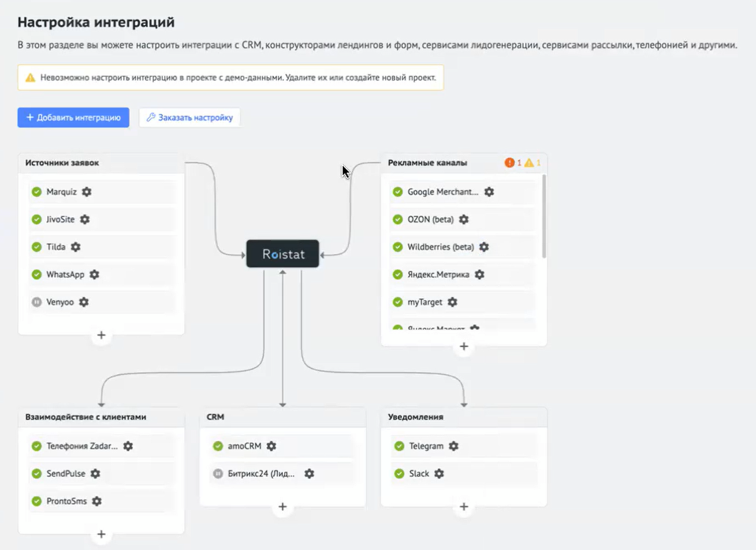
Task: Open settings gear for Google Merchant integration
Action: coord(489,192)
